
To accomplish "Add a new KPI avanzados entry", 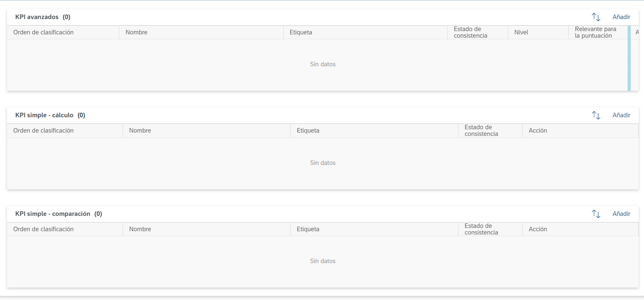I will click(621, 17).
